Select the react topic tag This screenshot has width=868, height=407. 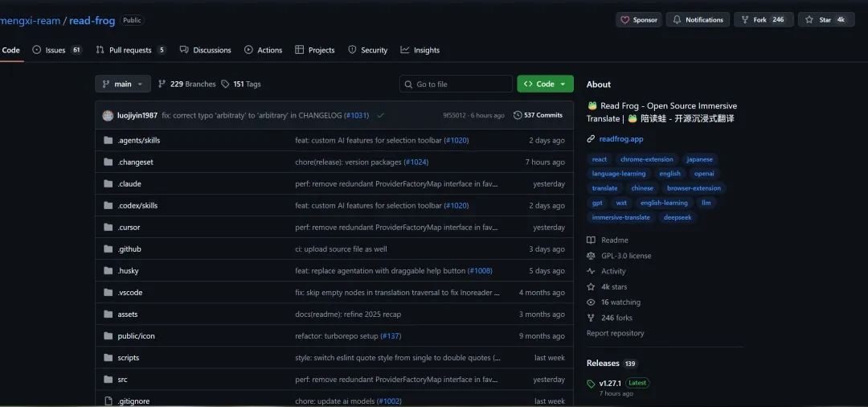pos(600,159)
